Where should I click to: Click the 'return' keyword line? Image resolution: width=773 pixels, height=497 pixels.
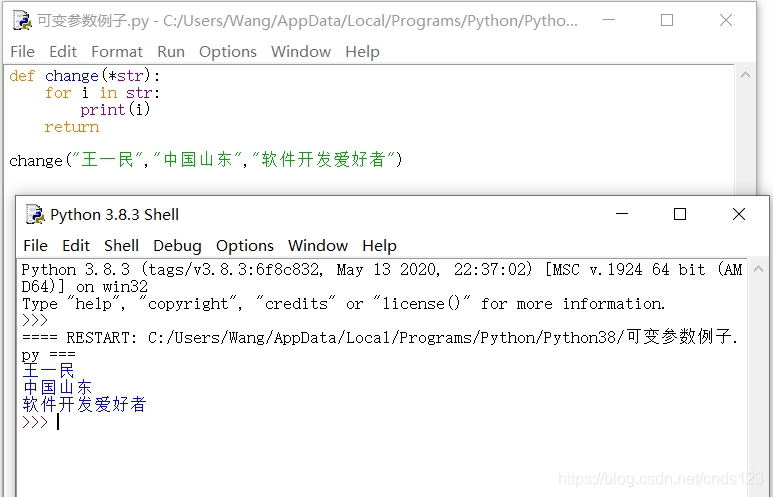tap(71, 127)
